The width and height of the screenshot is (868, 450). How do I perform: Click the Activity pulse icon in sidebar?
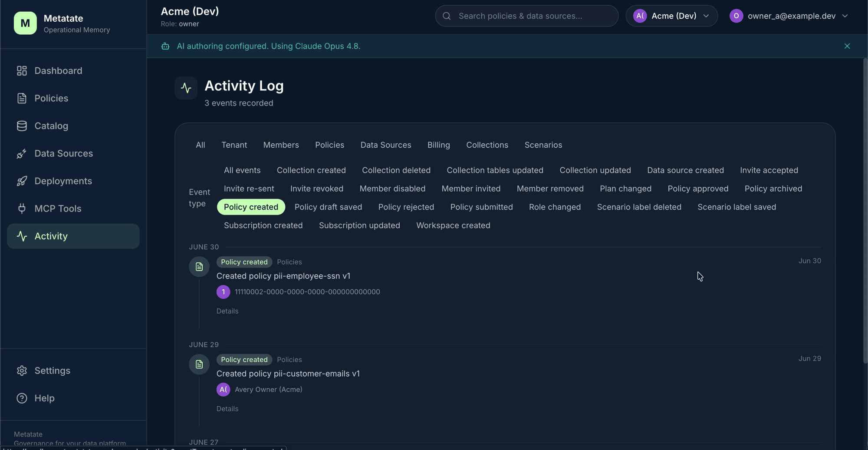[22, 236]
